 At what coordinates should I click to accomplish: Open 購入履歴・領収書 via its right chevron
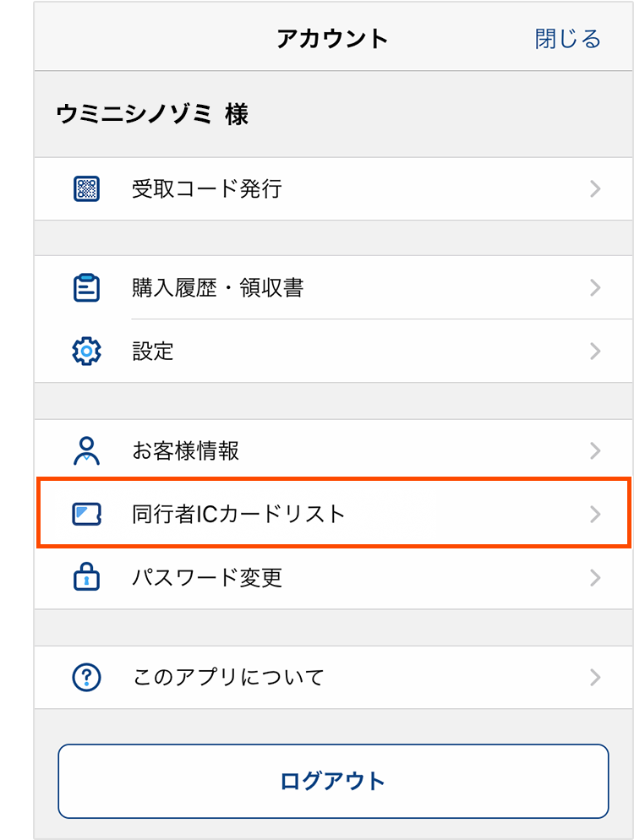click(596, 288)
